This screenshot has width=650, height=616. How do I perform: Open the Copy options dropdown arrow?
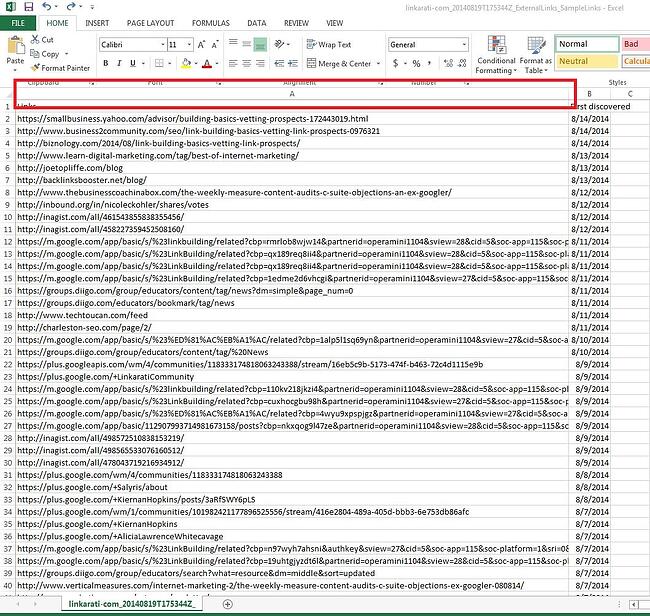click(x=66, y=54)
